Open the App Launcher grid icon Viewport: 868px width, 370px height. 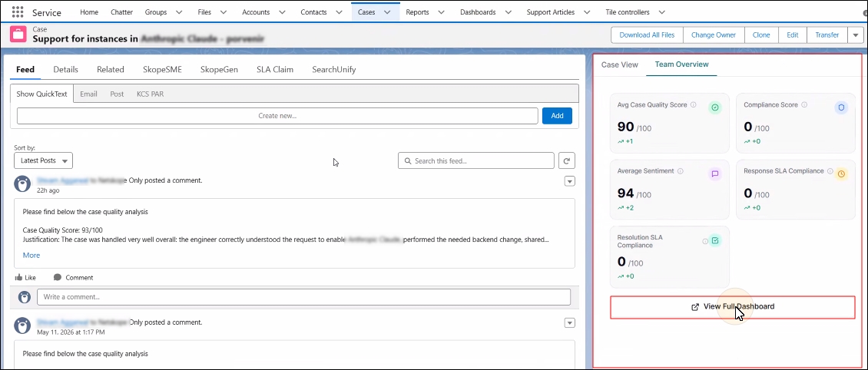point(17,12)
